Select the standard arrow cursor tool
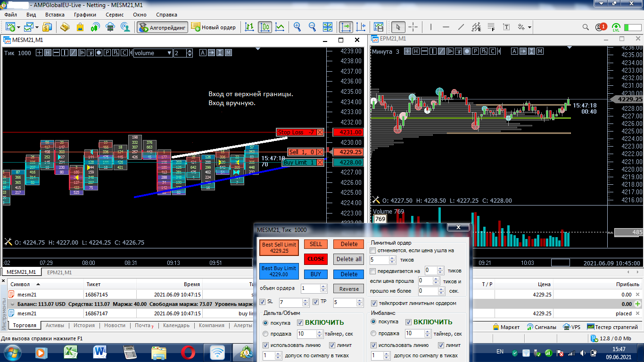644x362 pixels. click(x=398, y=27)
